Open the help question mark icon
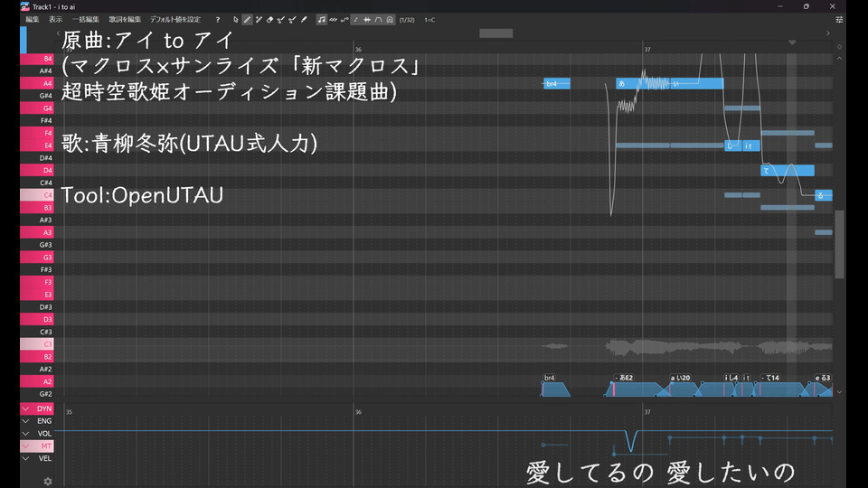Viewport: 868px width, 488px height. point(218,20)
